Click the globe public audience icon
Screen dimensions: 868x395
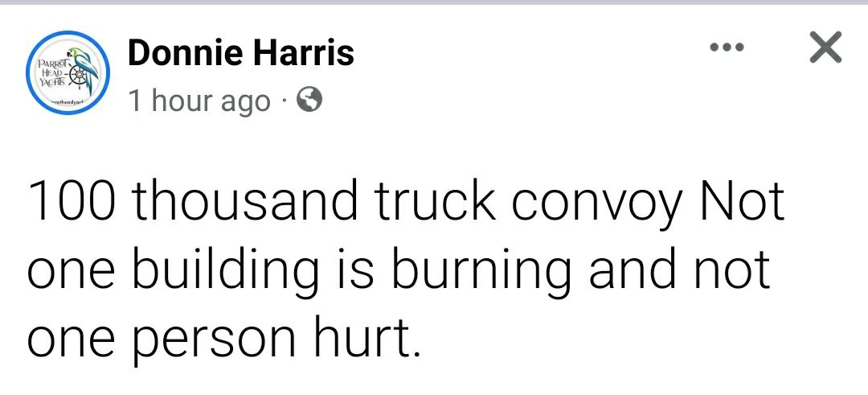coord(309,101)
